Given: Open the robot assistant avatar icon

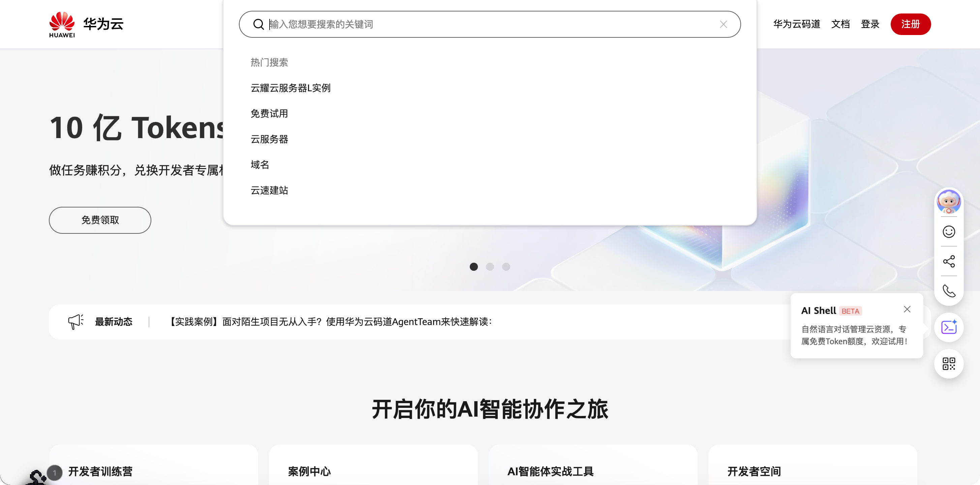Looking at the screenshot, I should 948,201.
